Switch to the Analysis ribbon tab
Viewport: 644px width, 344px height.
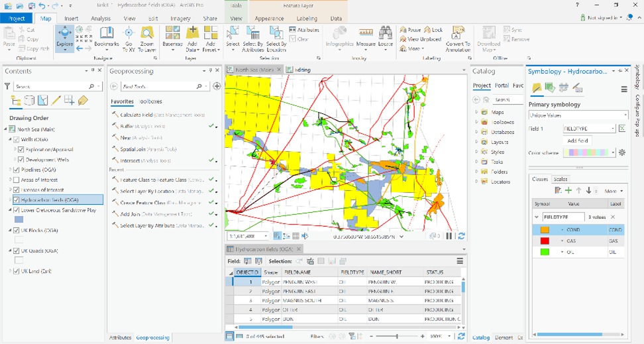coord(101,19)
